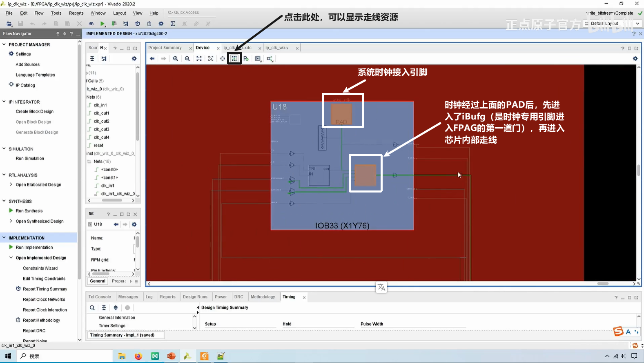The width and height of the screenshot is (644, 363).
Task: Switch to the ip_clk_wiz.v tab
Action: [x=277, y=48]
